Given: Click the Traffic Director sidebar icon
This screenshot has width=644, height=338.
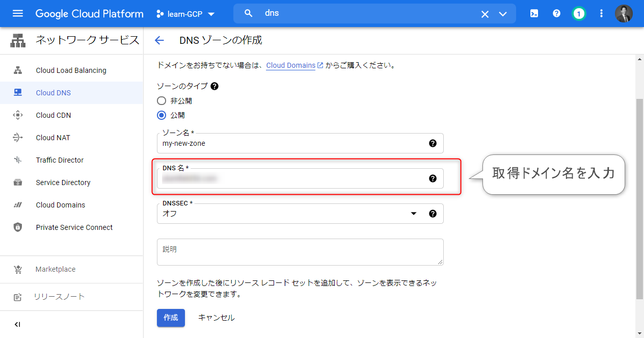Looking at the screenshot, I should click(18, 160).
